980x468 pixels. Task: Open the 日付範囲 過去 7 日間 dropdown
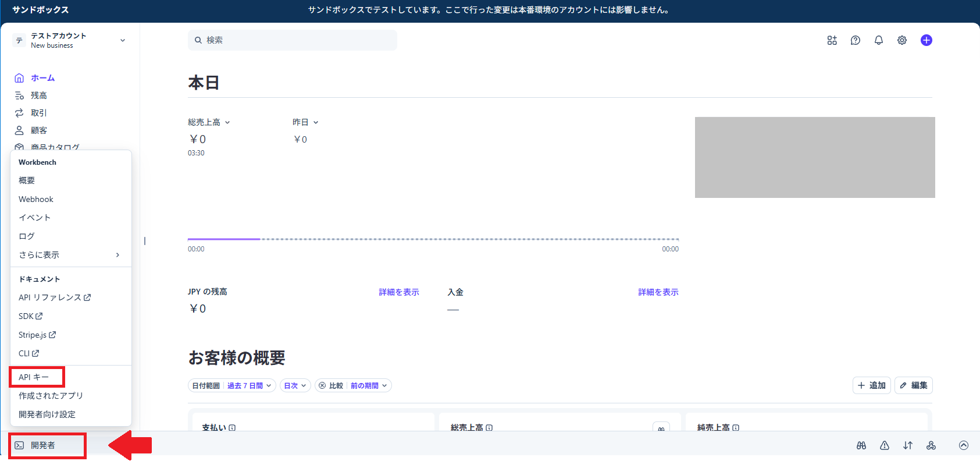click(x=232, y=385)
